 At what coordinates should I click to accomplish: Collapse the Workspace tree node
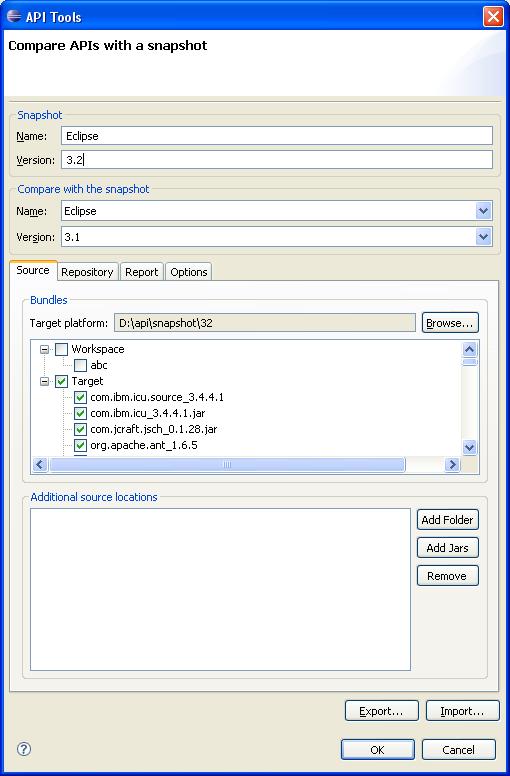click(x=45, y=349)
